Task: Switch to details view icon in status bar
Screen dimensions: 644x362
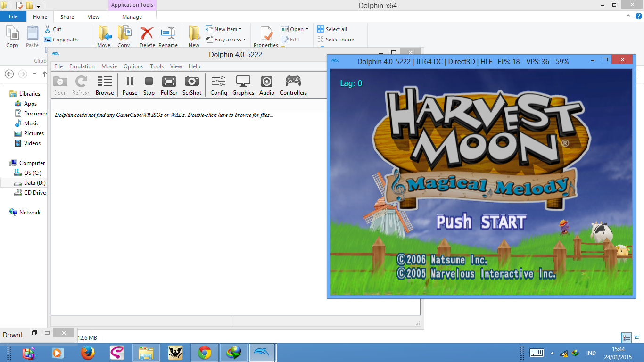Action: point(627,337)
